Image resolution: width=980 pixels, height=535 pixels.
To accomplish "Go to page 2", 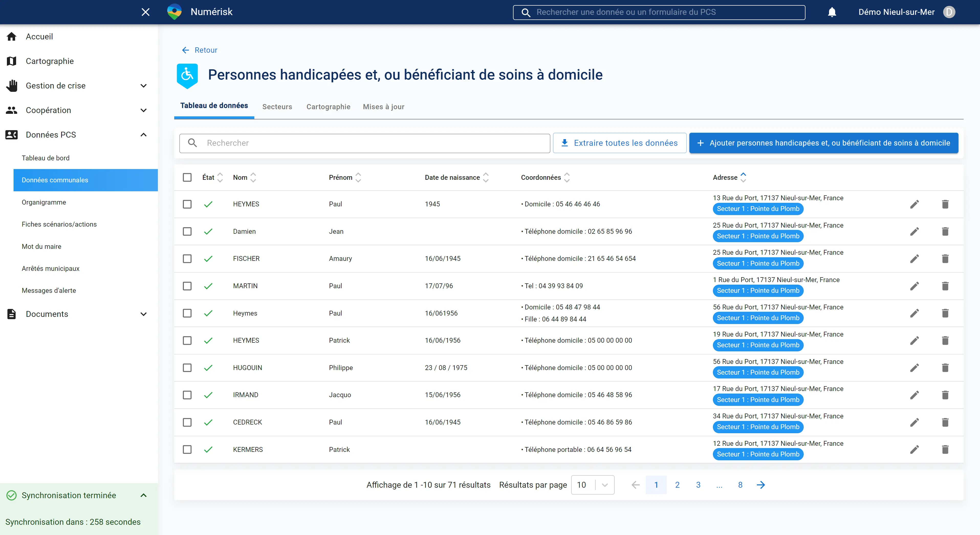I will point(677,485).
